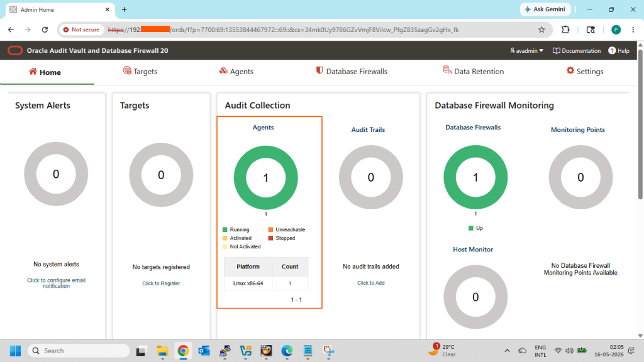
Task: Open File Explorer from taskbar
Action: point(162,351)
